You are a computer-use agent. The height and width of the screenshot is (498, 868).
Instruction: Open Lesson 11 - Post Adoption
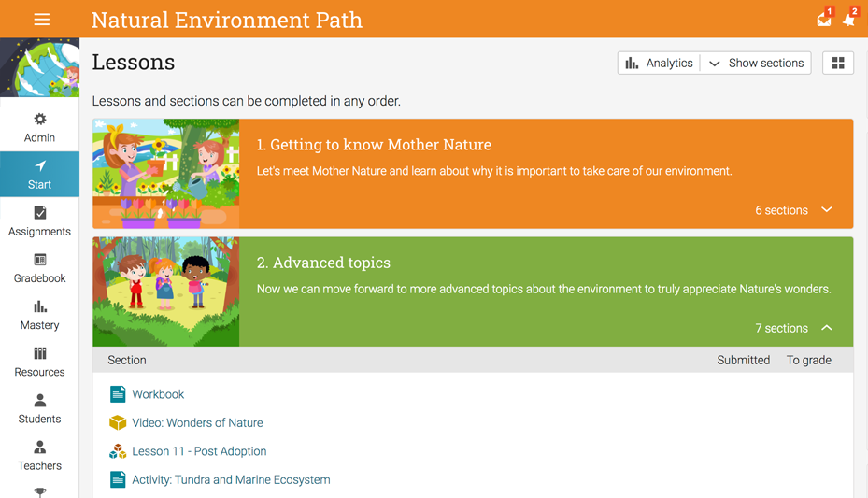click(x=199, y=451)
